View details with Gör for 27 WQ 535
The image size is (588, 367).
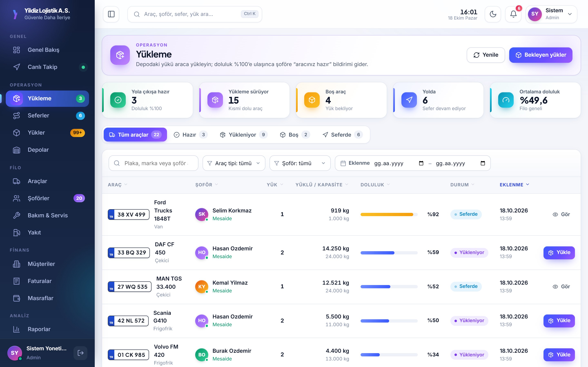[561, 286]
